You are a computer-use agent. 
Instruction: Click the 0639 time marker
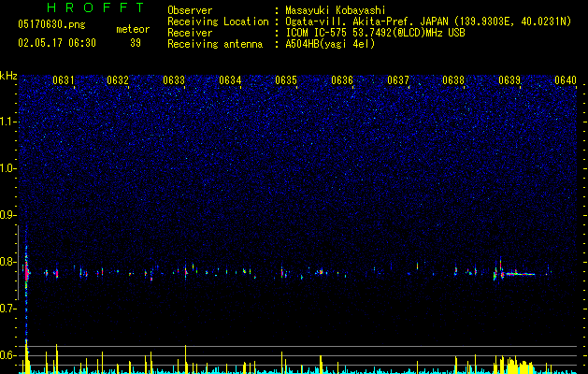pyautogui.click(x=509, y=79)
